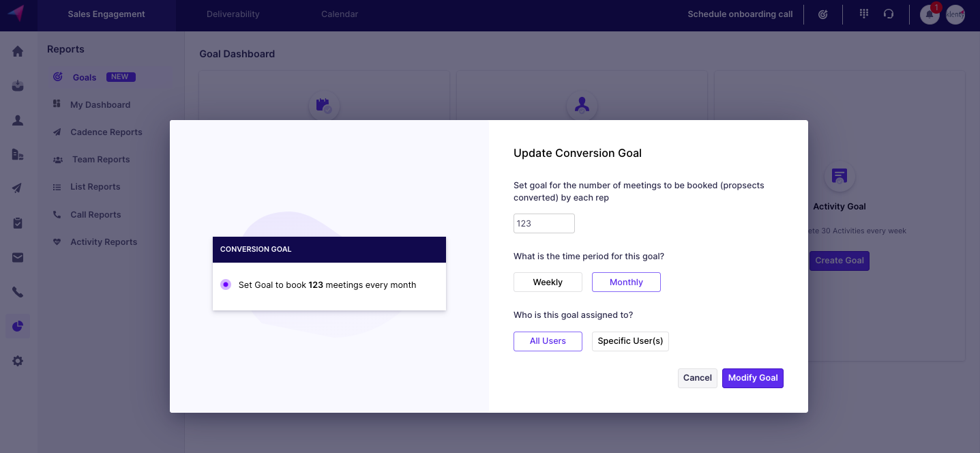Select the Monthly time period option
Viewport: 980px width, 453px height.
pyautogui.click(x=626, y=282)
